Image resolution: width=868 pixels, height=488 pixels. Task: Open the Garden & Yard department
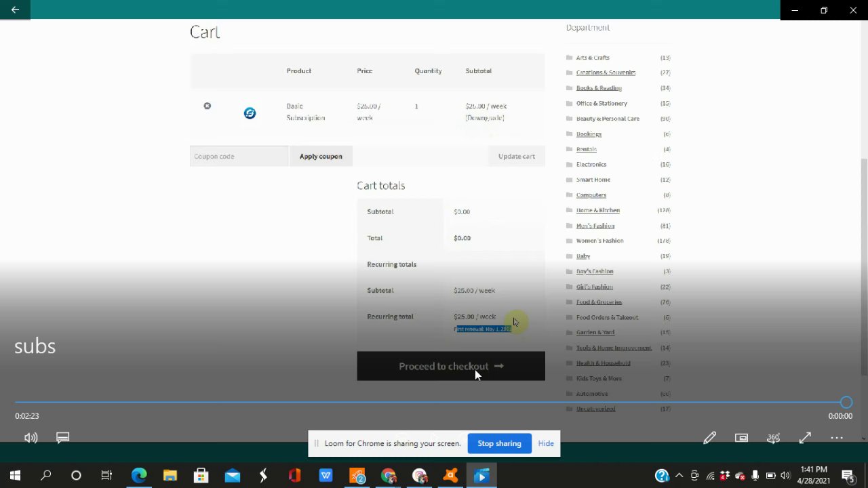click(595, 332)
